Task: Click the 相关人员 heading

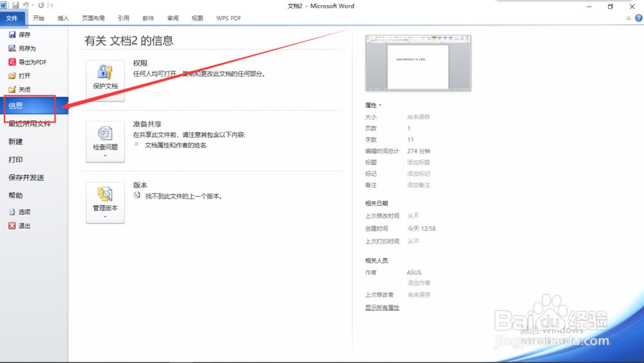Action: (x=376, y=260)
